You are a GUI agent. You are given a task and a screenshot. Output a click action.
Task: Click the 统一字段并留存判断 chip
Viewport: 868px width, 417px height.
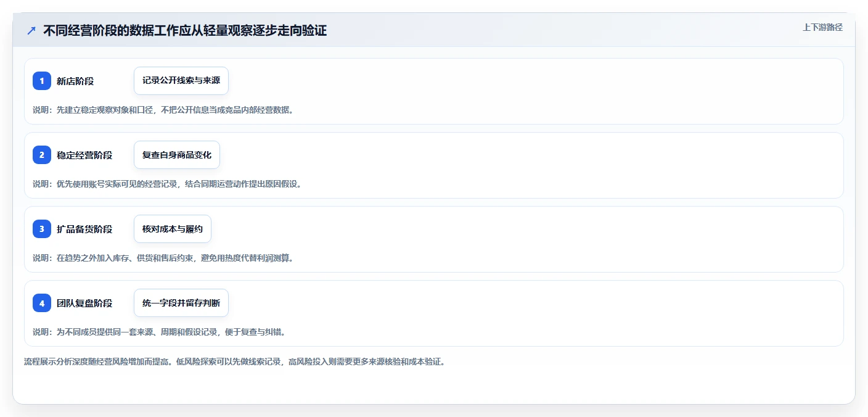pyautogui.click(x=181, y=303)
